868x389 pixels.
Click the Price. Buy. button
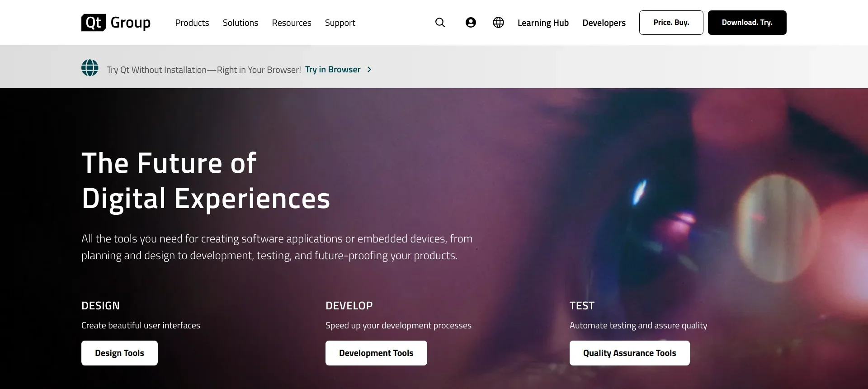671,23
